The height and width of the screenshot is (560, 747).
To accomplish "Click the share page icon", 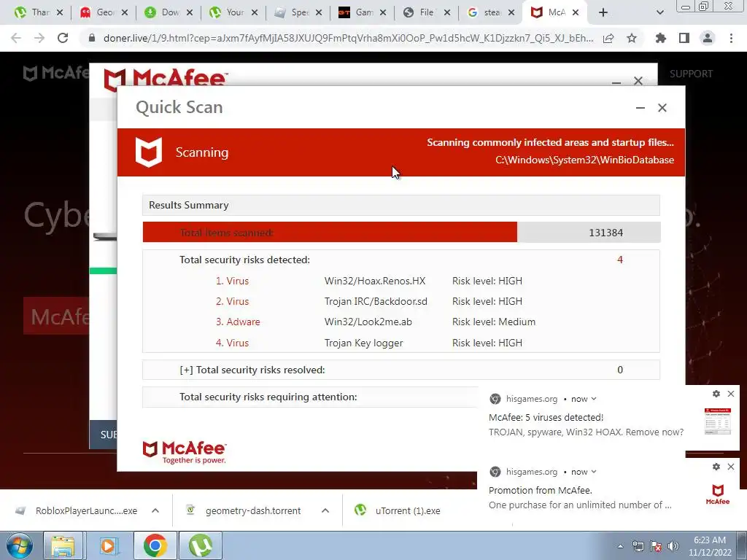I will 608,38.
